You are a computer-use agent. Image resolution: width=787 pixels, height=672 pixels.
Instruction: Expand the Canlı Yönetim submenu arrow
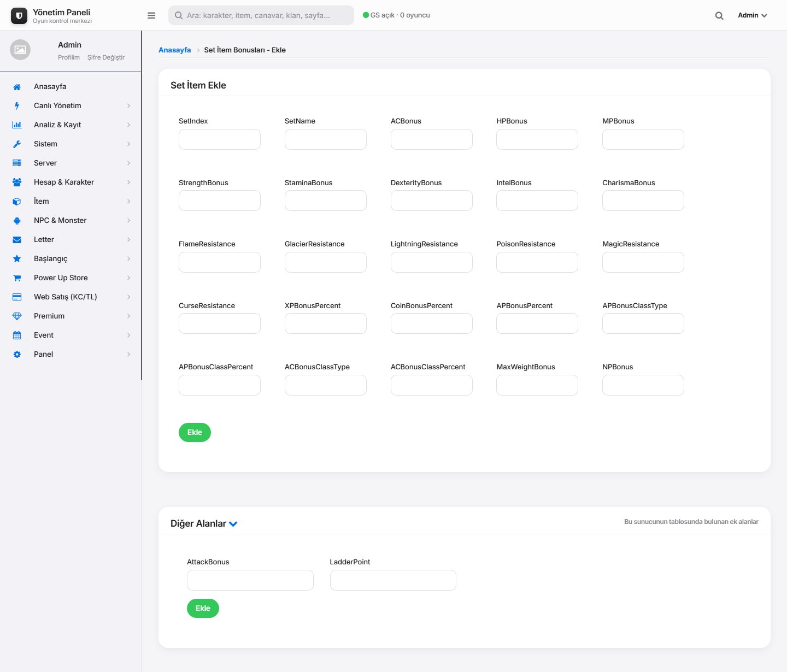pyautogui.click(x=129, y=106)
